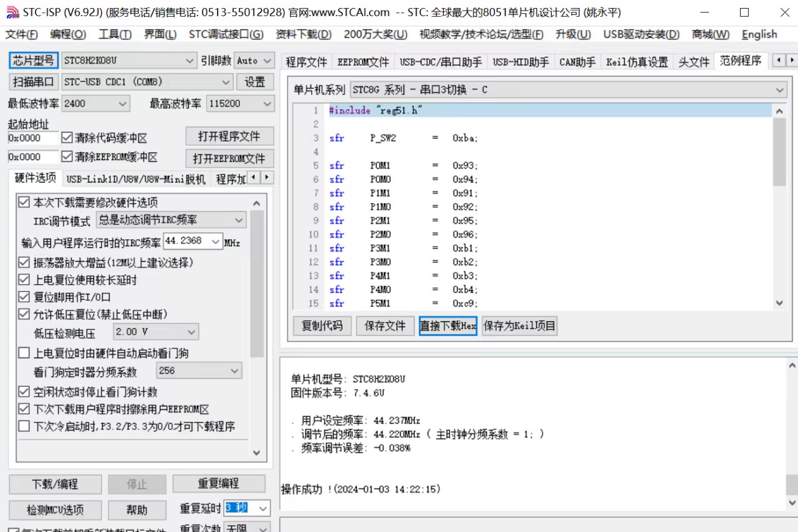Click output log scroll-up arrow
This screenshot has height=532, width=798.
click(792, 365)
